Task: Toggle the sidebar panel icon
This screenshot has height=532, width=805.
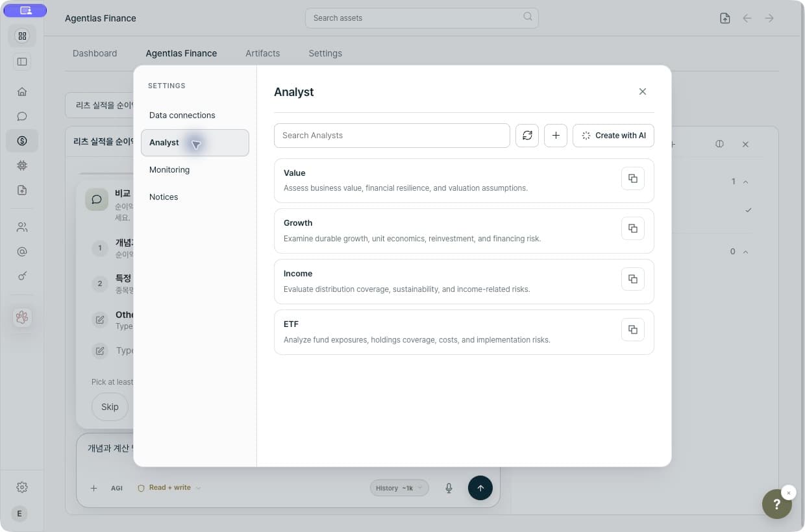Action: coord(22,62)
